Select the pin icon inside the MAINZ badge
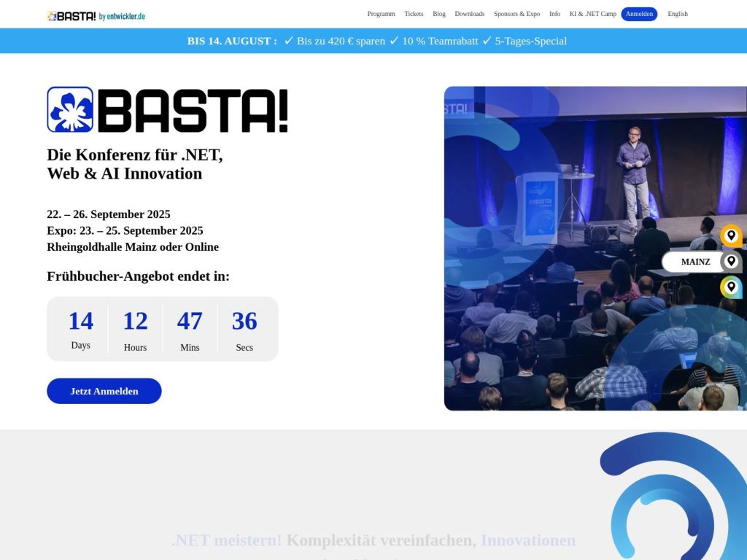747x560 pixels. pyautogui.click(x=732, y=261)
